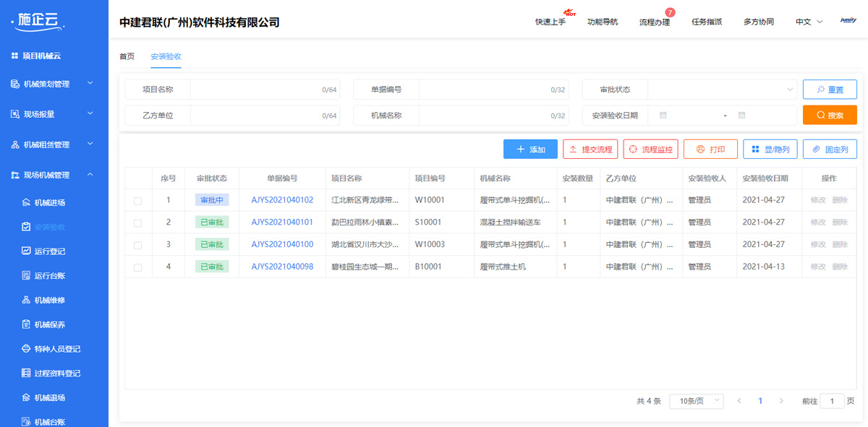Click the orange 搜索 button
The width and height of the screenshot is (868, 427).
pos(830,115)
